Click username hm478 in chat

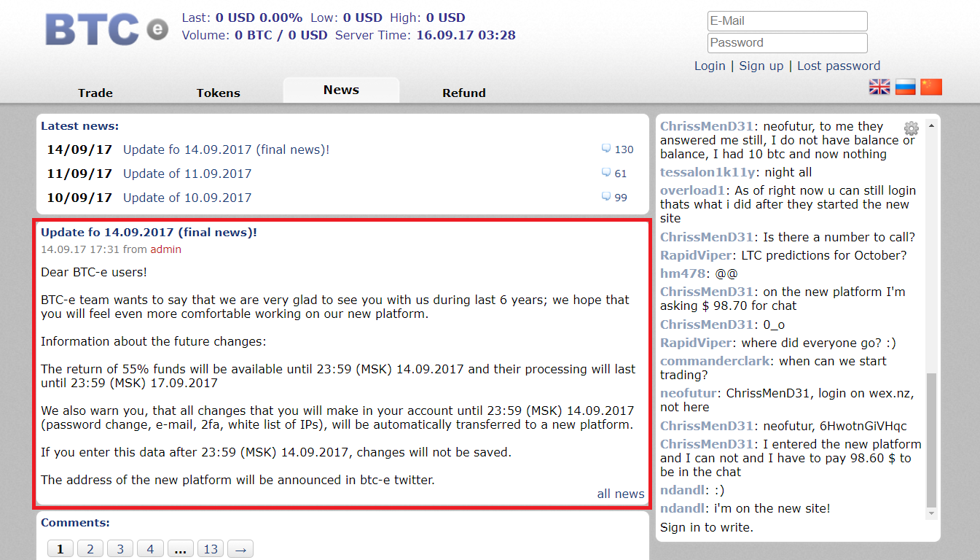tap(683, 273)
